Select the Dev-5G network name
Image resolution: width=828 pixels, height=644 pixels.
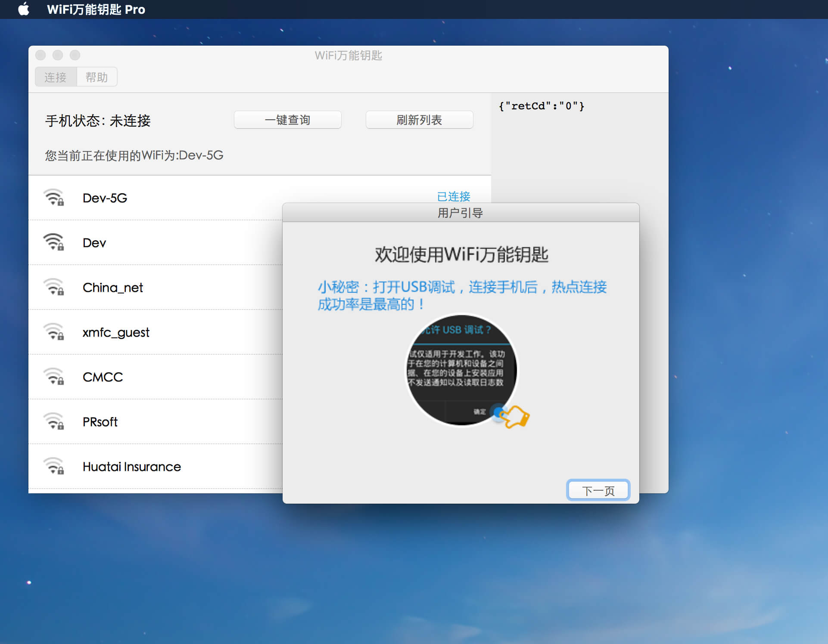click(x=105, y=198)
